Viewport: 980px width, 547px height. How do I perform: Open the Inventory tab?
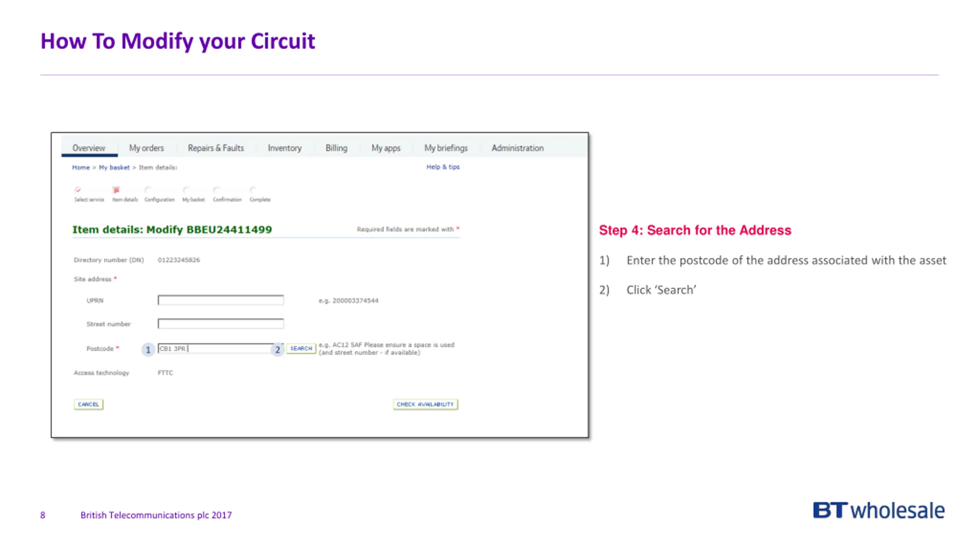tap(284, 148)
